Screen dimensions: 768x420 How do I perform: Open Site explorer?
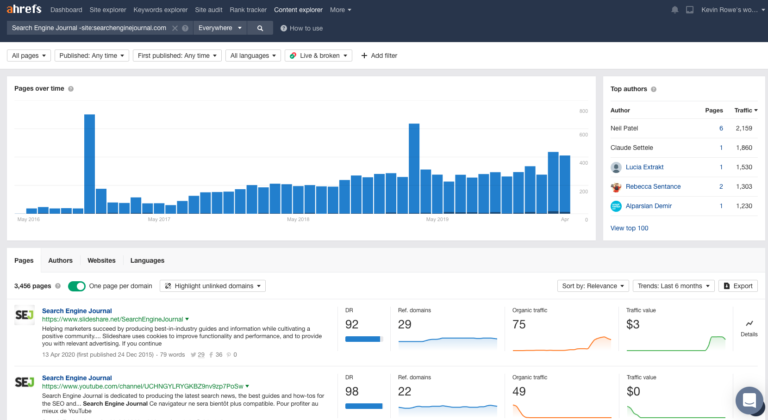[x=108, y=10]
